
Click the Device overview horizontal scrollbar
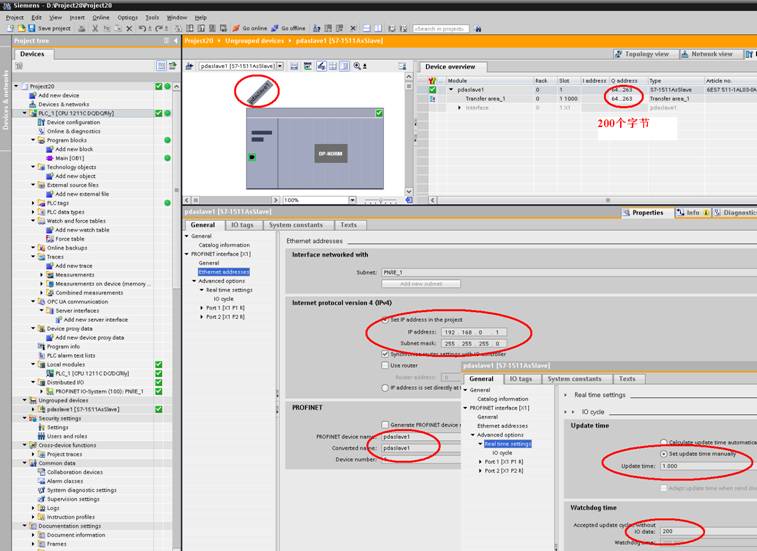[x=593, y=200]
